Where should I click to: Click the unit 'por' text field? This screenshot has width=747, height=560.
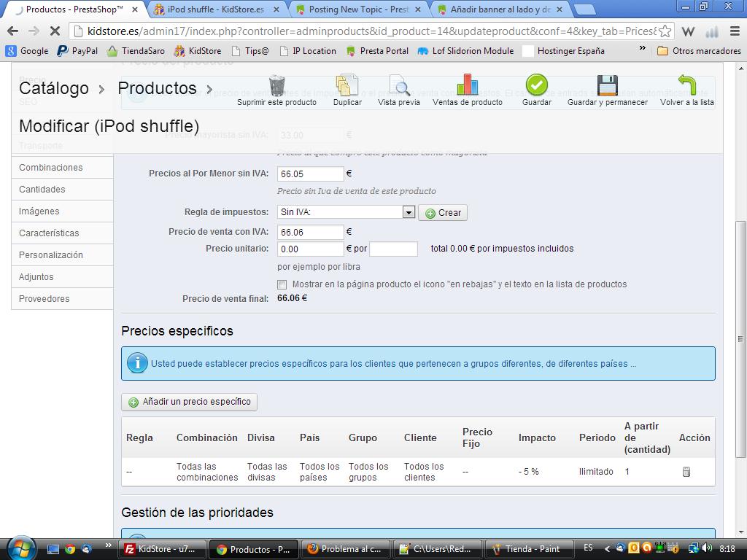[x=393, y=249]
